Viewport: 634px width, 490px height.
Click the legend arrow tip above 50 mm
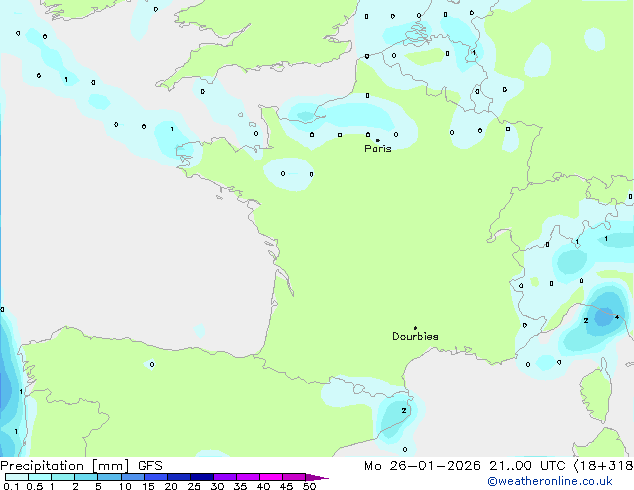[318, 477]
